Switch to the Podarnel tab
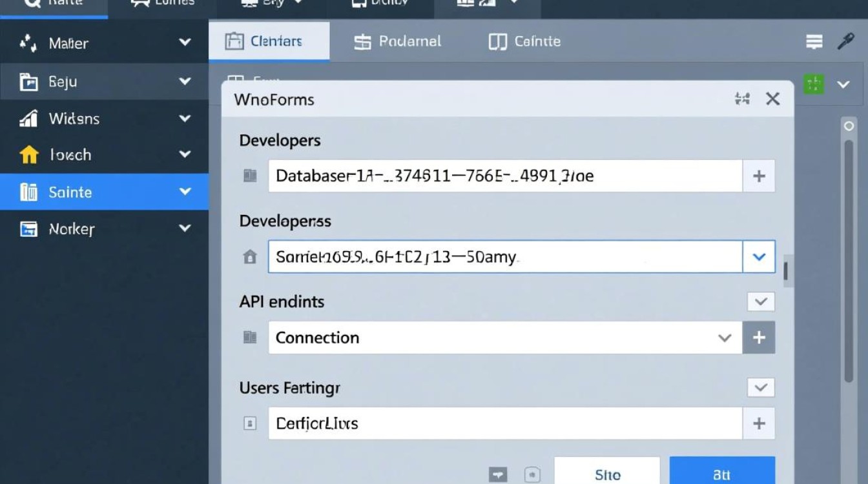 point(398,42)
